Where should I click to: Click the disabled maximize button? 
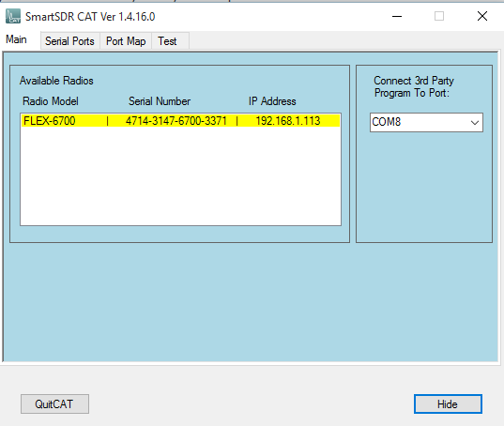(x=439, y=16)
